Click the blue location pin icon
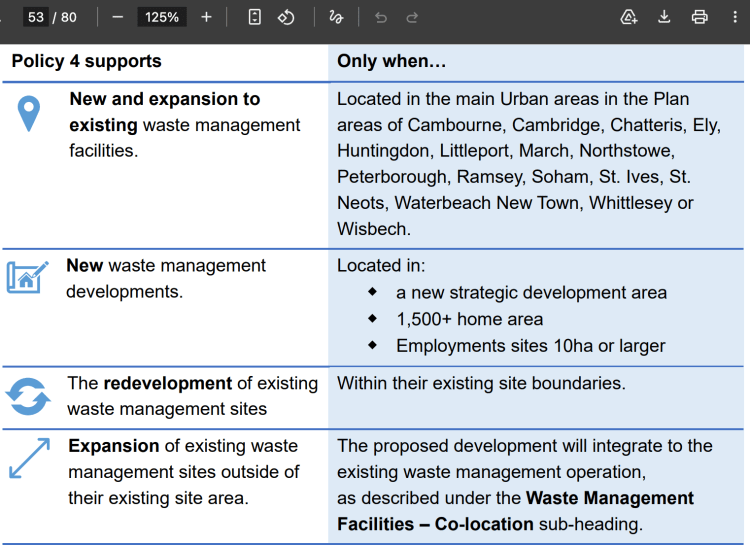 (x=29, y=113)
